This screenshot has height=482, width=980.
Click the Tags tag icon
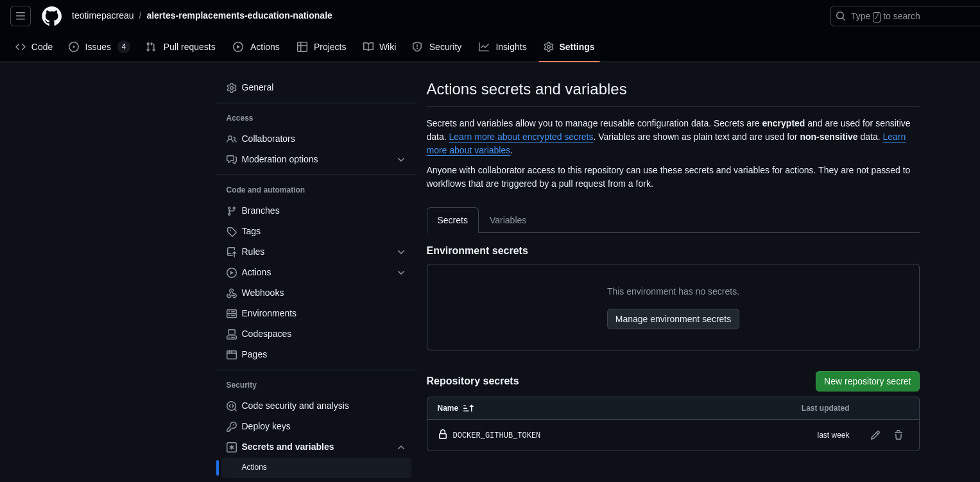coord(232,232)
